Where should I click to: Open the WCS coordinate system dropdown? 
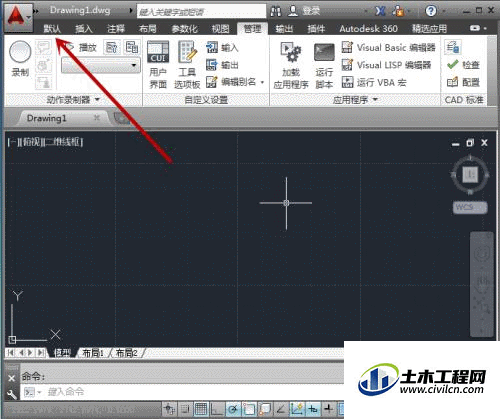(x=470, y=207)
